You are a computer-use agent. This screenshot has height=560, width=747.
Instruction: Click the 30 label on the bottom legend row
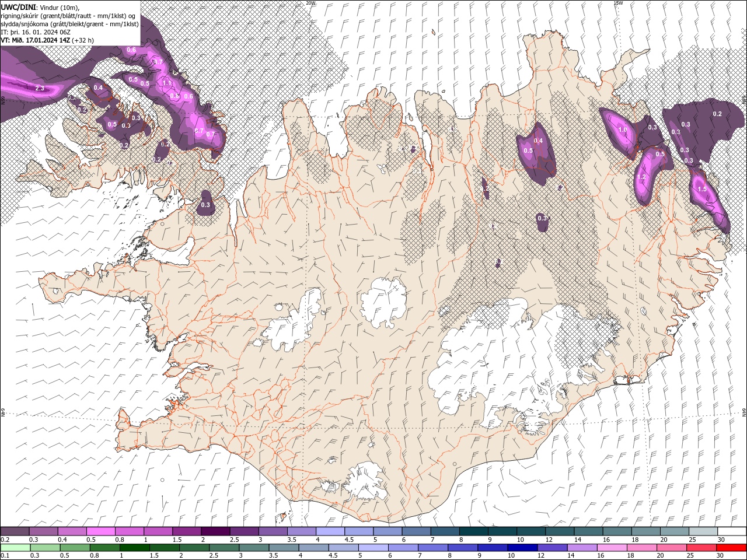point(720,555)
